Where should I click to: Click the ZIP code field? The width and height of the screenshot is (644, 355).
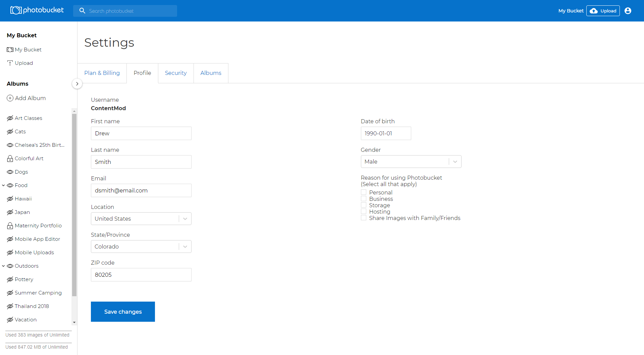coord(141,275)
